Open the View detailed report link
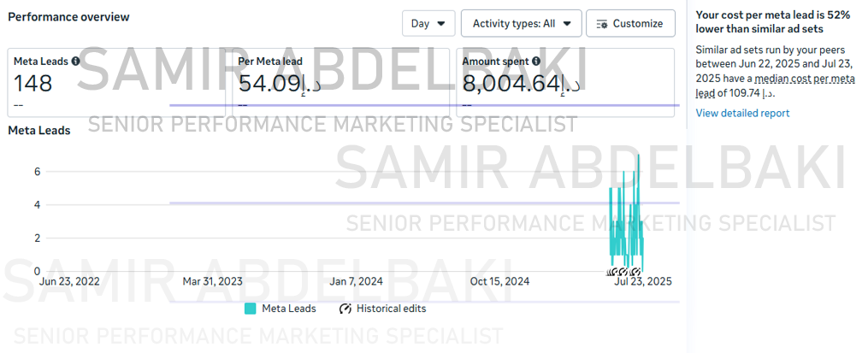Image resolution: width=868 pixels, height=353 pixels. click(742, 113)
